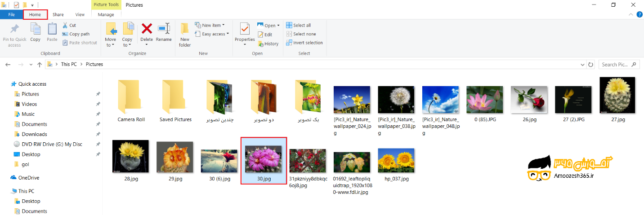Image resolution: width=644 pixels, height=215 pixels.
Task: Click the Edit command
Action: pos(265,35)
